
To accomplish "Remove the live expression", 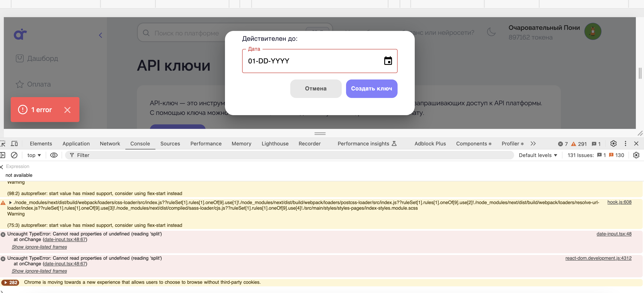I will tap(2, 167).
